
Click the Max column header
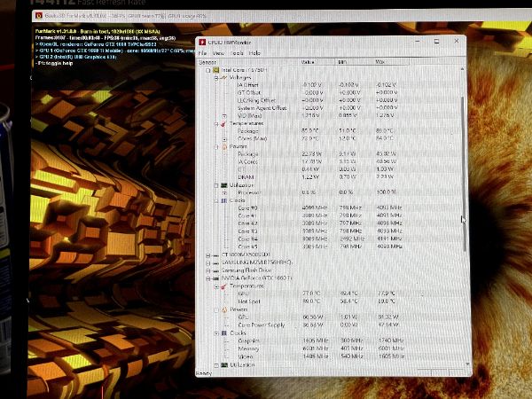tap(392, 62)
